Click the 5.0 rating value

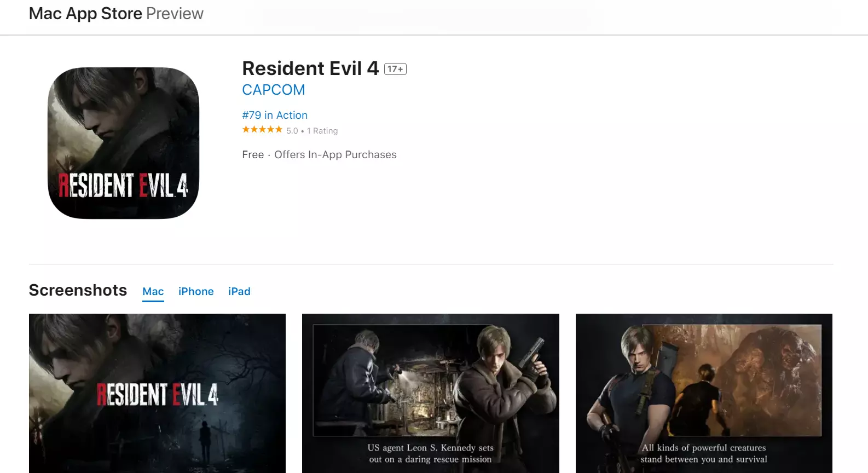click(292, 131)
